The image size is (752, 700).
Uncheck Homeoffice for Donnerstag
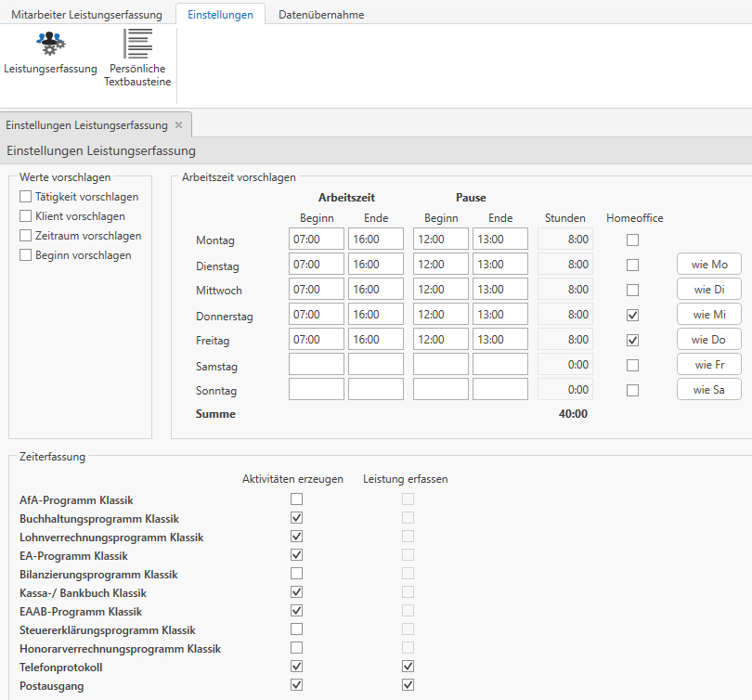click(632, 316)
